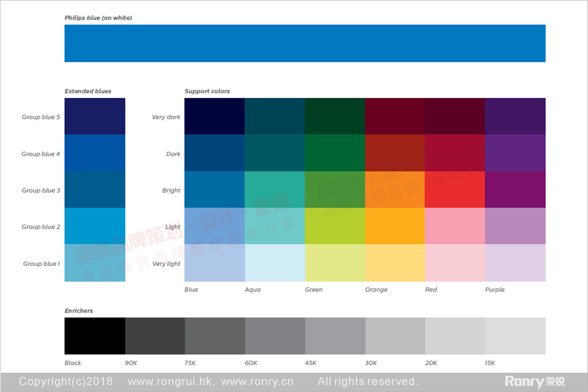Click the 45K grey enricher swatch
The image size is (588, 392).
(335, 336)
